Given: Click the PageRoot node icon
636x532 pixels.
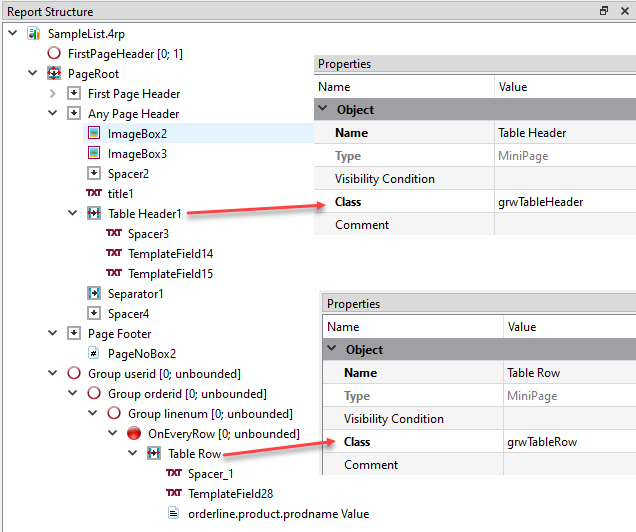Looking at the screenshot, I should click(x=54, y=73).
